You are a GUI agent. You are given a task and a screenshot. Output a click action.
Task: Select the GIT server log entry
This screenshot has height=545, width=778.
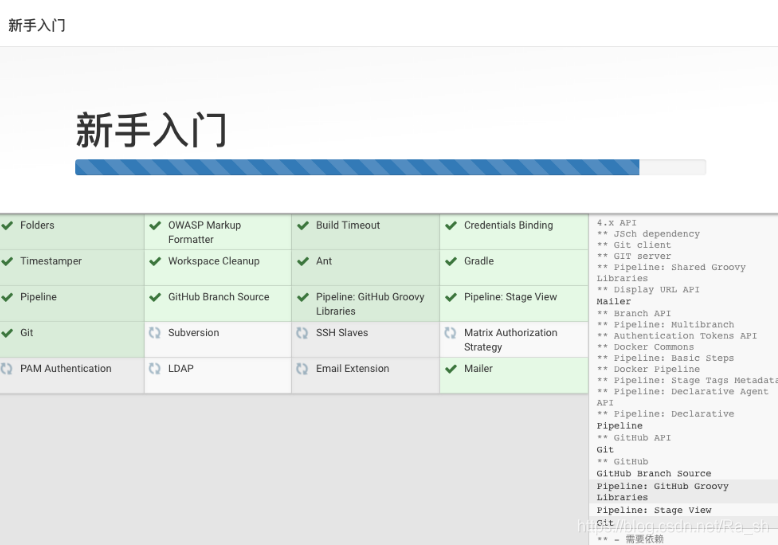tap(634, 256)
